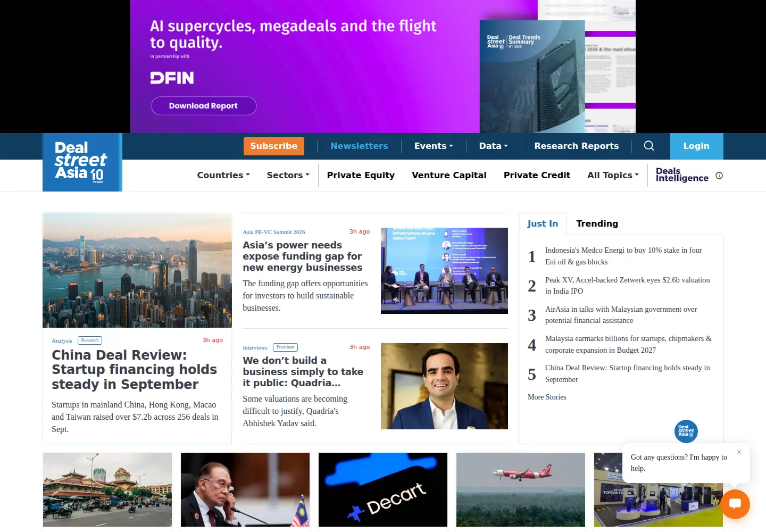Click the orange Subscribe button
766x532 pixels.
(x=274, y=146)
